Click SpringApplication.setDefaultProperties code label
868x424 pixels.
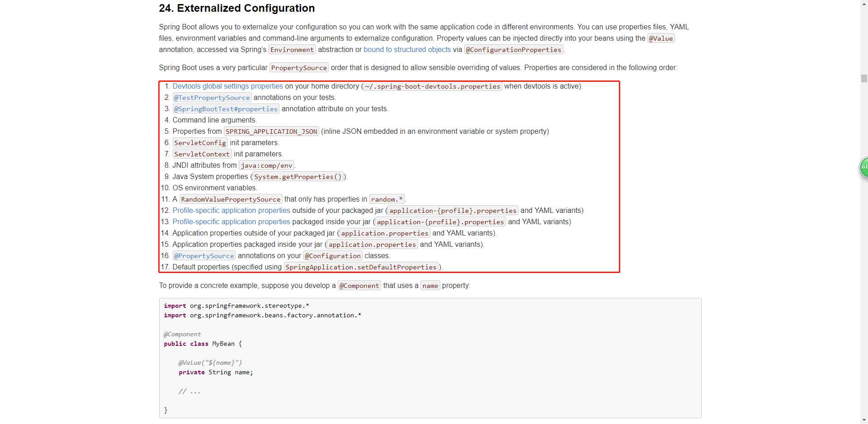[x=361, y=267]
